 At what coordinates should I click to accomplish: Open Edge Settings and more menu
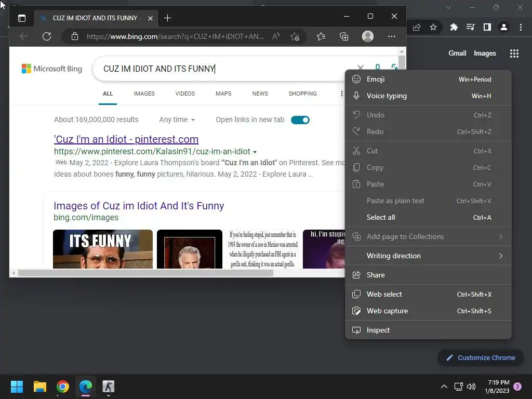point(392,36)
